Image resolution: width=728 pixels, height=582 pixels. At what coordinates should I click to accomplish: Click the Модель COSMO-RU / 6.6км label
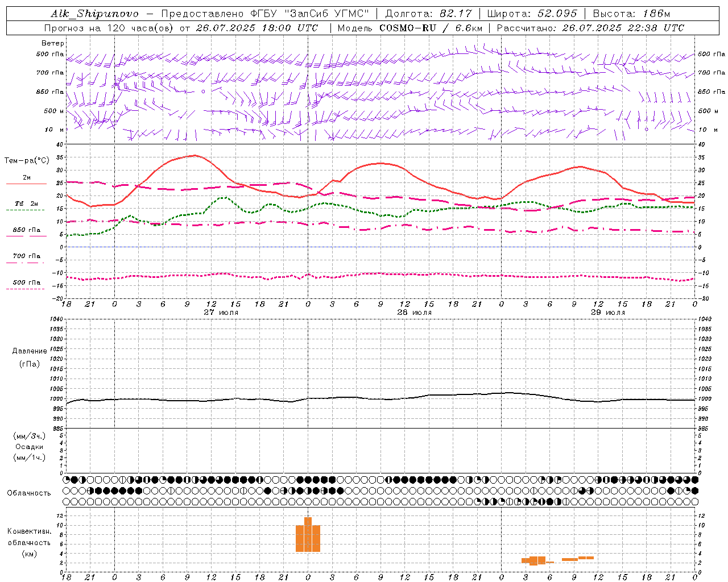[x=410, y=28]
